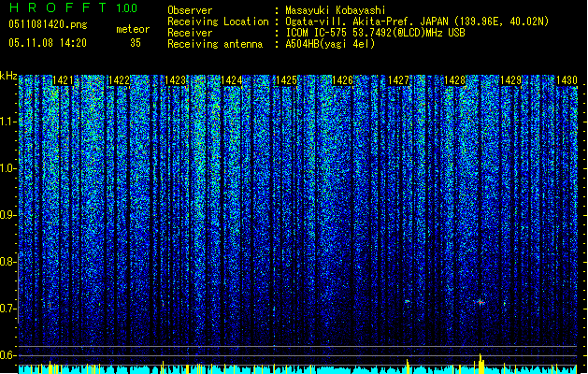Click the 1427 time marker
Screen dimensions: 588x374
pyautogui.click(x=398, y=80)
